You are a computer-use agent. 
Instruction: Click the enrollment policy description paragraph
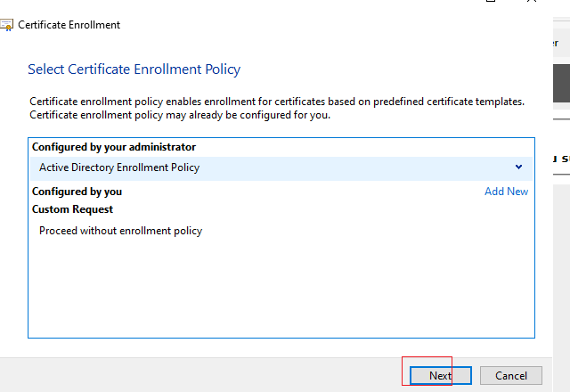(x=277, y=108)
